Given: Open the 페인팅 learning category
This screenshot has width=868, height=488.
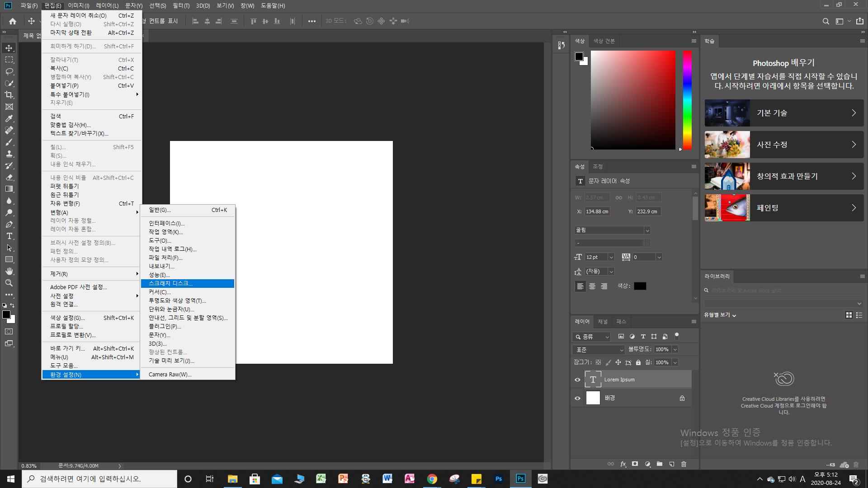Looking at the screenshot, I should click(783, 208).
